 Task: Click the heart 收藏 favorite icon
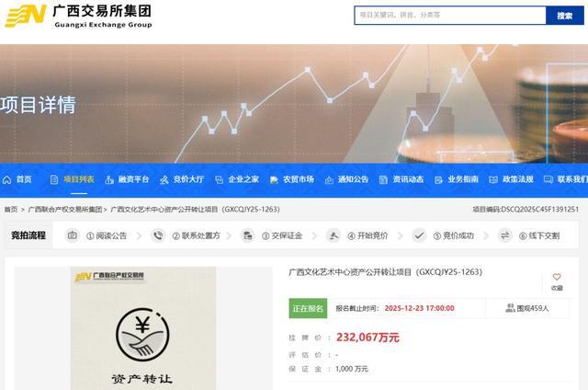pyautogui.click(x=557, y=277)
